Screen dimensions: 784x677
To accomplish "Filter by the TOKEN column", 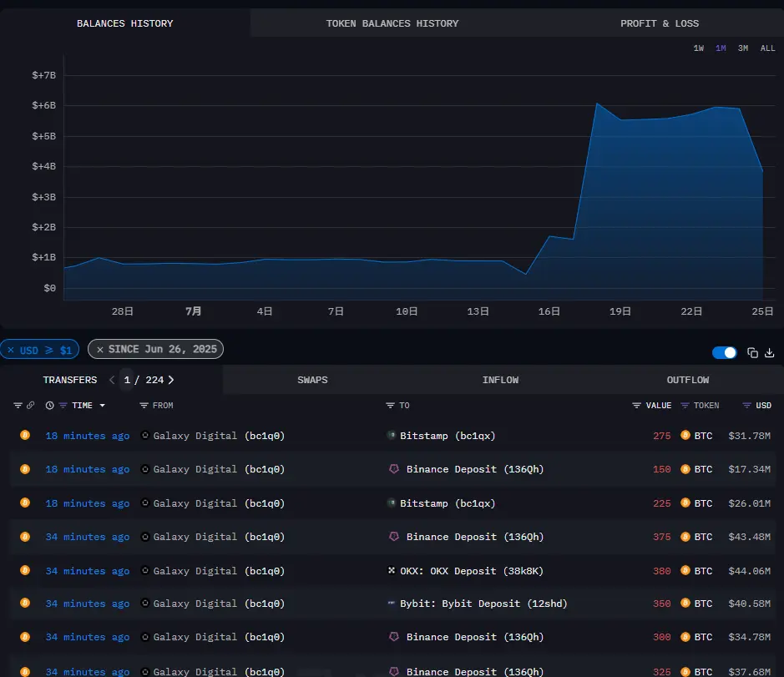I will (685, 406).
